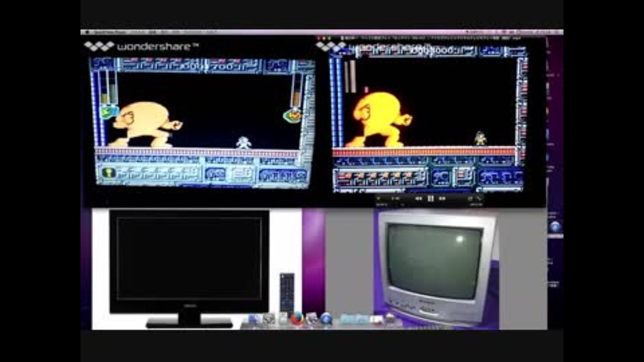Click rewind in the QuickTime controller
The width and height of the screenshot is (644, 362).
point(419,198)
